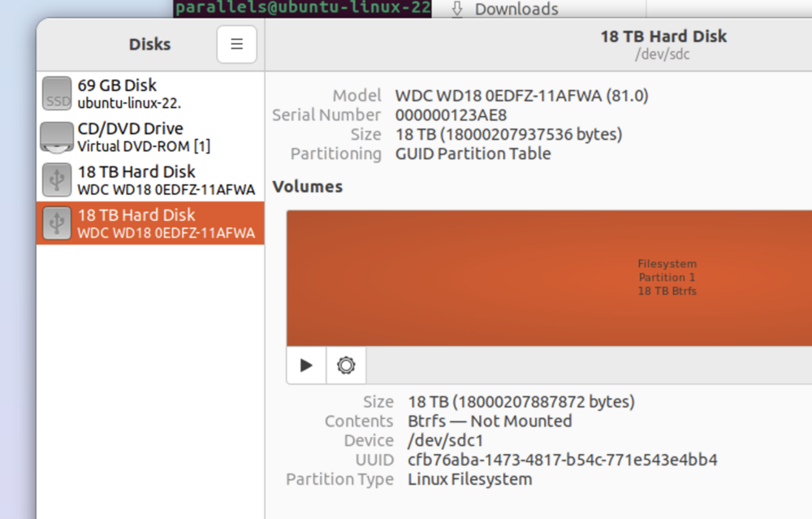812x519 pixels.
Task: Focus the parallels@ubuntu-linux-22 terminal window
Action: 302,8
